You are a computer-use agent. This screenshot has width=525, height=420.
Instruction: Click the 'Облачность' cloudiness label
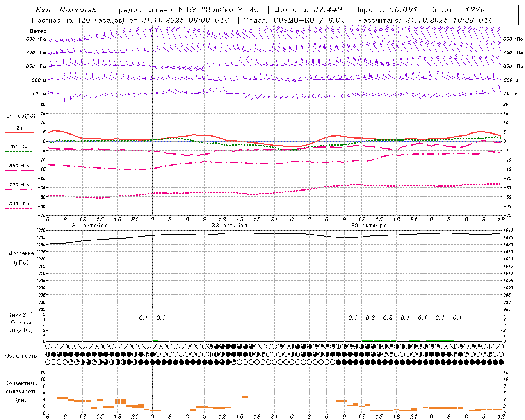pyautogui.click(x=21, y=356)
